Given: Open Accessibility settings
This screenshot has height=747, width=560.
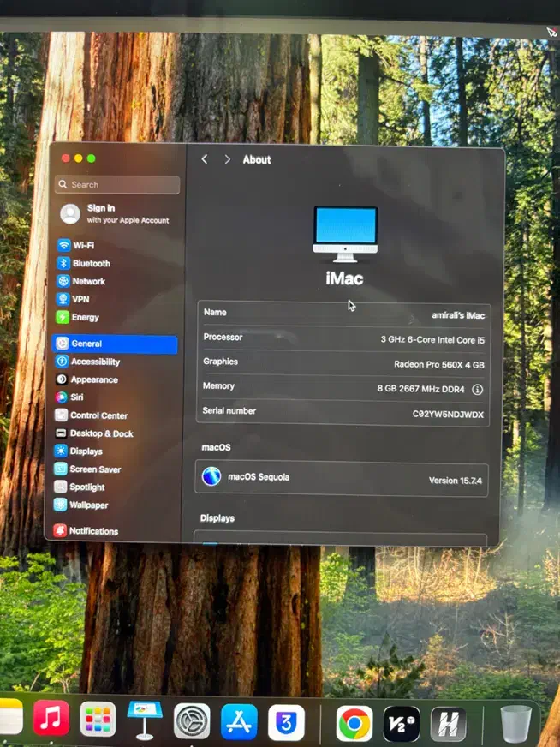Looking at the screenshot, I should tap(88, 362).
